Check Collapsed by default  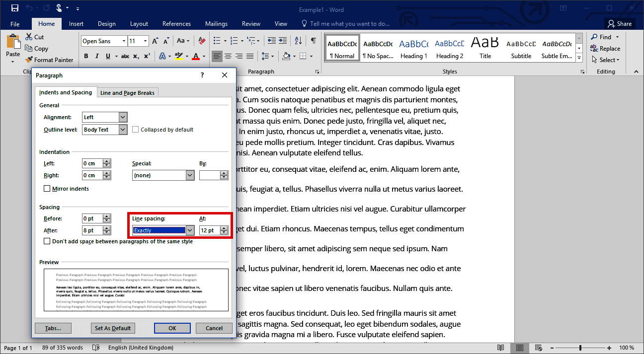tap(135, 129)
